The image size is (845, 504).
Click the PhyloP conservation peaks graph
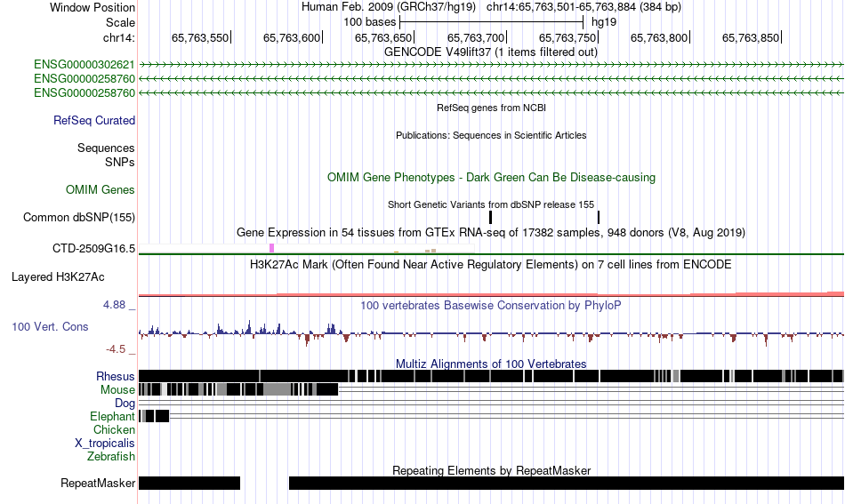coord(491,332)
